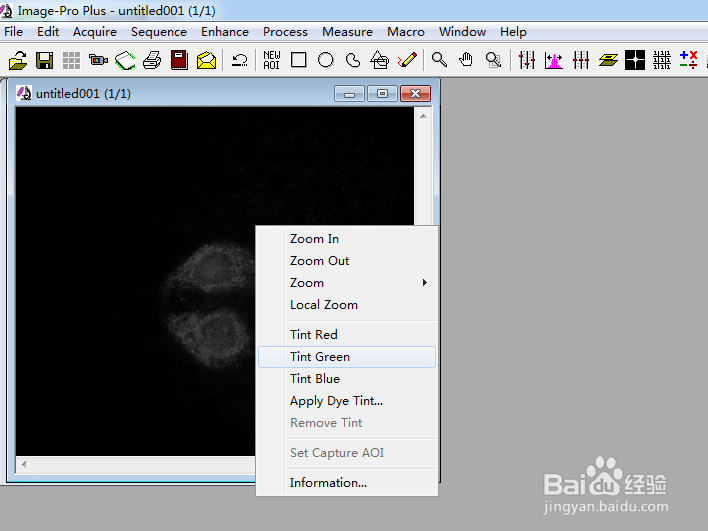Open the Measure menu

pos(347,32)
